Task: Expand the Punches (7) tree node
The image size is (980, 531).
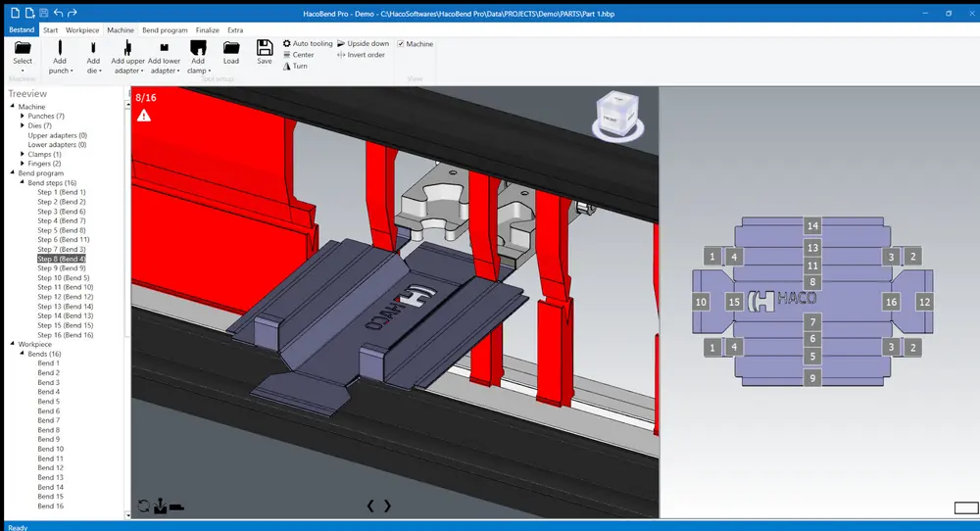Action: coord(23,117)
